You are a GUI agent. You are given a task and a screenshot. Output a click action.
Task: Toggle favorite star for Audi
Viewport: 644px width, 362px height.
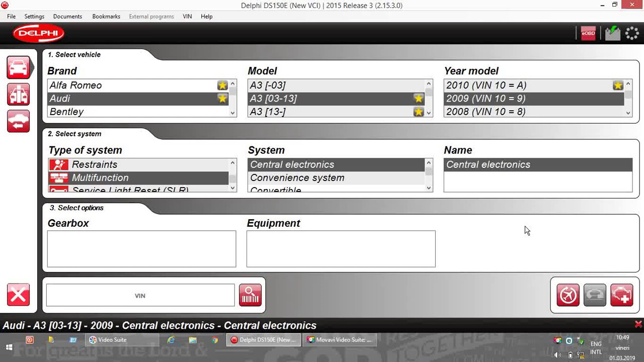tap(222, 99)
